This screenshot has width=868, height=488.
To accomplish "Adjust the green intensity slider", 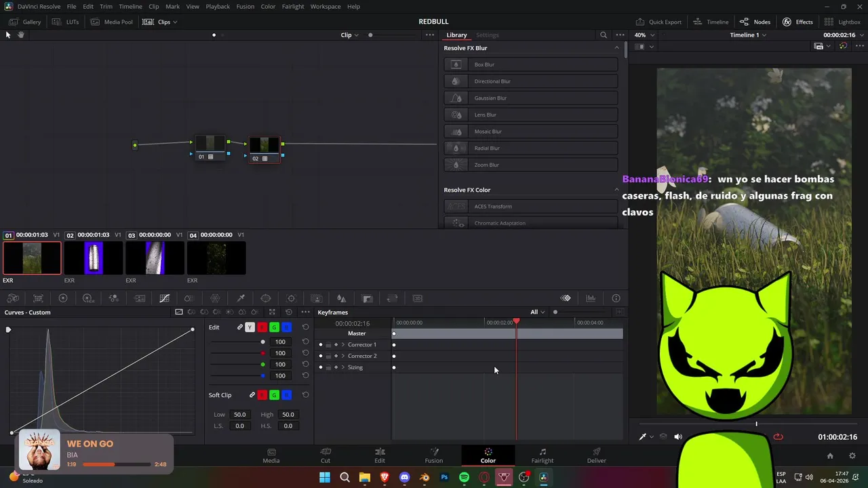I will click(x=238, y=365).
